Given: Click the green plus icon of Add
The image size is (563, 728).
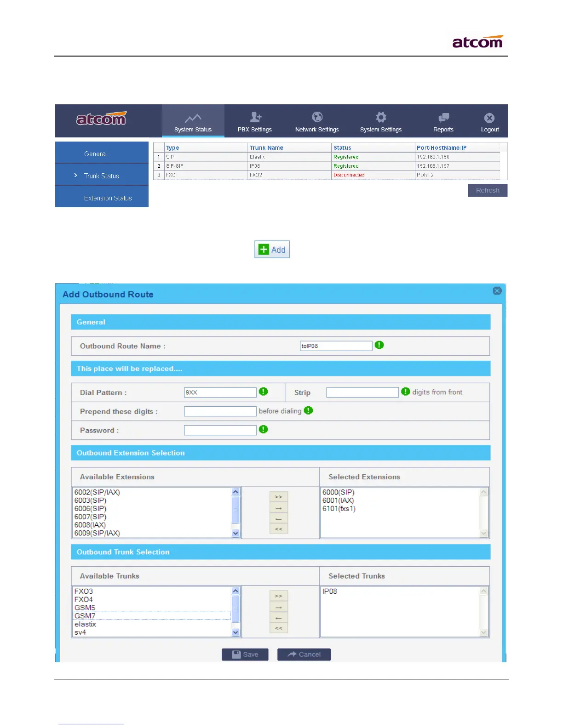Looking at the screenshot, I should pyautogui.click(x=264, y=250).
